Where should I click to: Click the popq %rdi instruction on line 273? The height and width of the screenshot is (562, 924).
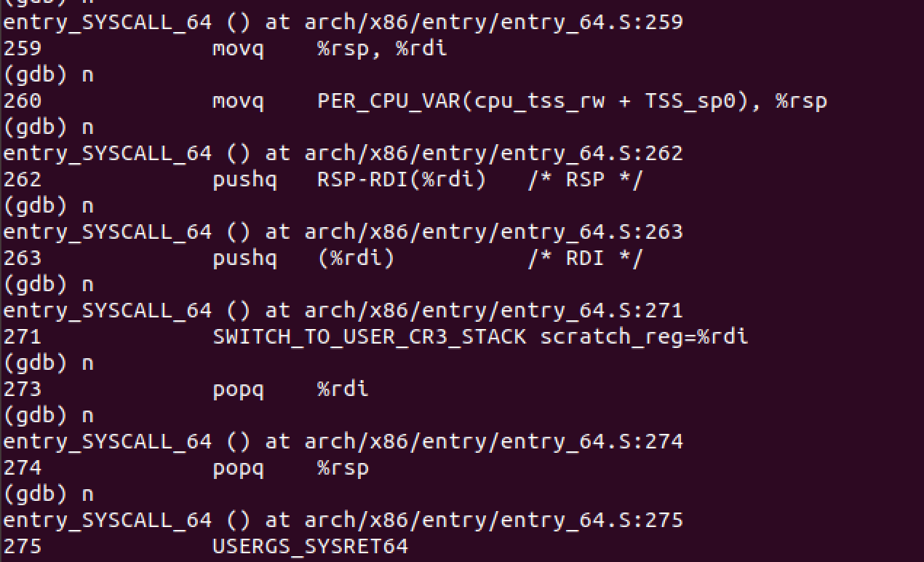coord(290,389)
